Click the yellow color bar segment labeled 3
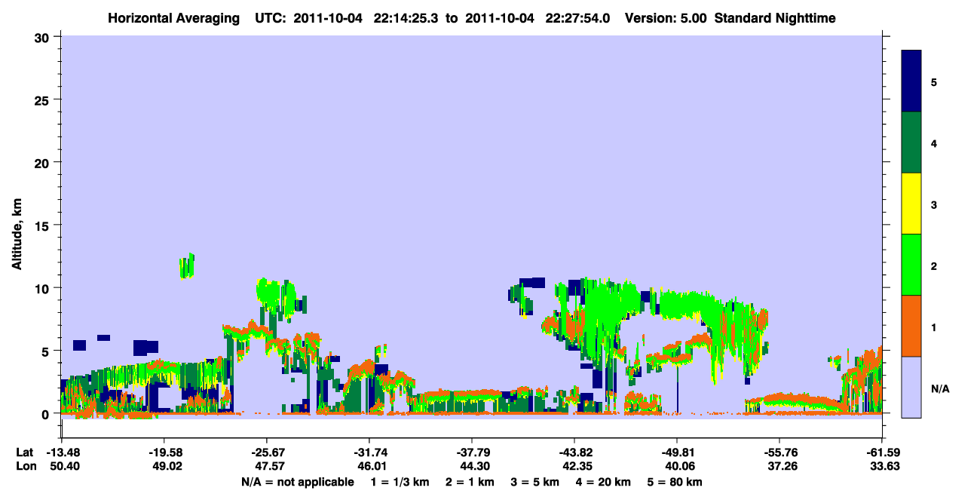Viewport: 980px width, 503px height. click(911, 204)
